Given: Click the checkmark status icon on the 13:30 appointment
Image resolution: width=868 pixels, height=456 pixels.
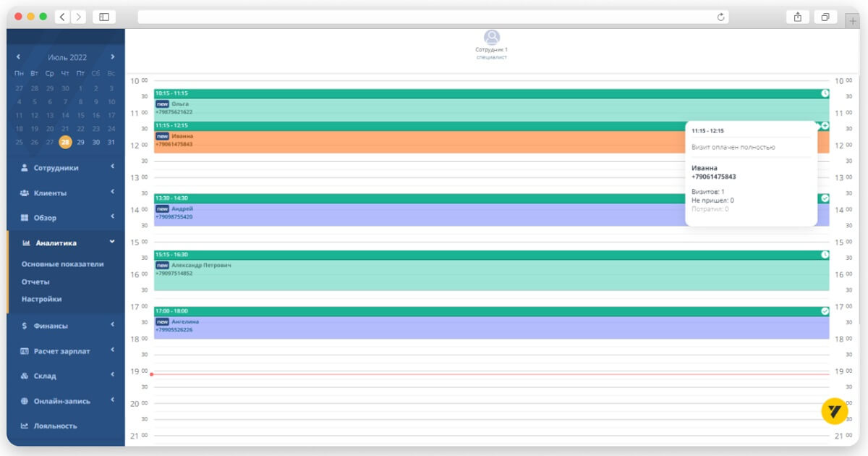Looking at the screenshot, I should (x=825, y=198).
